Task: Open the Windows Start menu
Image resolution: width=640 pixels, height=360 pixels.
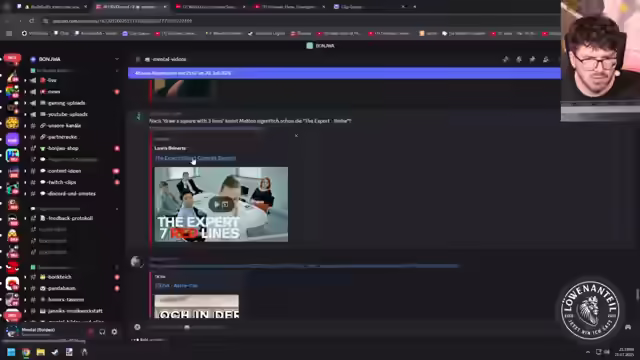Action: (x=11, y=352)
